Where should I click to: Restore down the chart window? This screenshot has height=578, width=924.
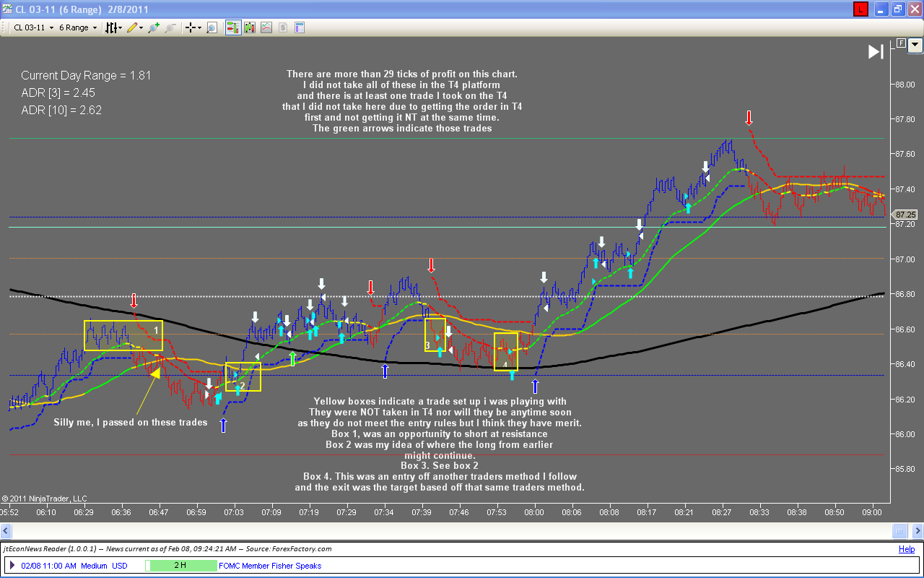897,9
